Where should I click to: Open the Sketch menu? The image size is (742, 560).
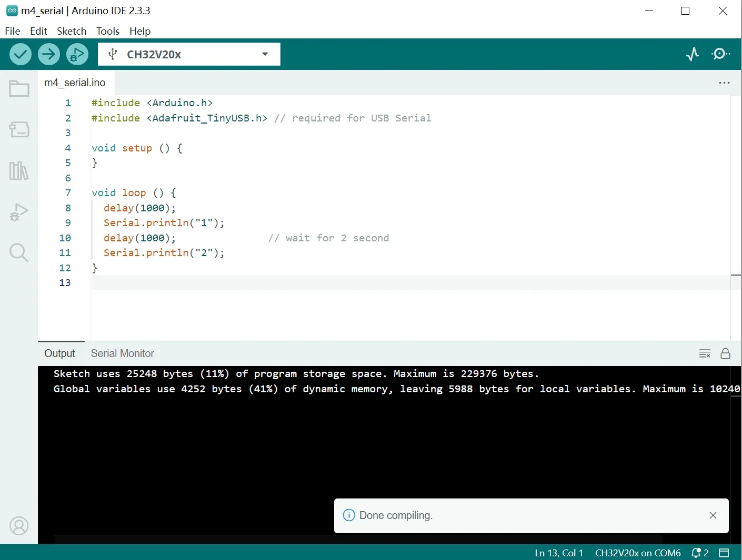[x=72, y=31]
